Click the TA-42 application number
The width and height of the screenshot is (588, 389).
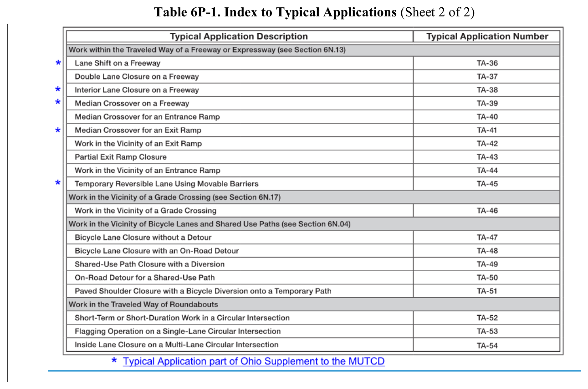[x=487, y=144]
